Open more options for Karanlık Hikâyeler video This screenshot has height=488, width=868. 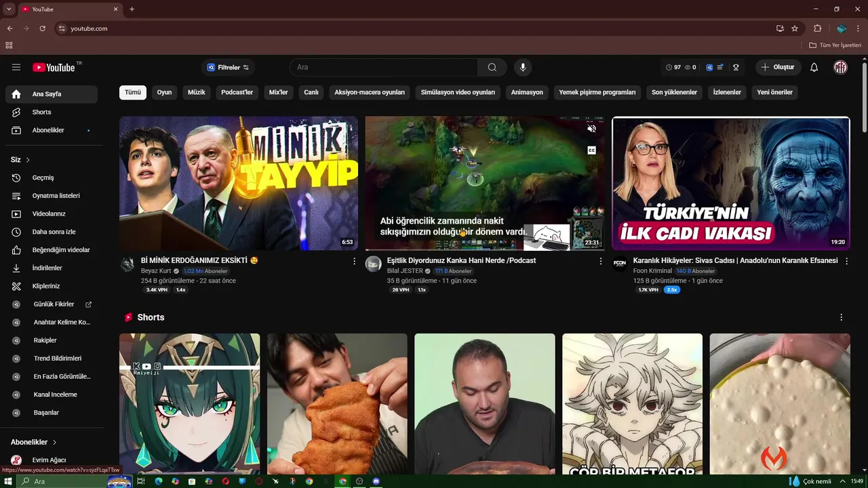pyautogui.click(x=846, y=261)
